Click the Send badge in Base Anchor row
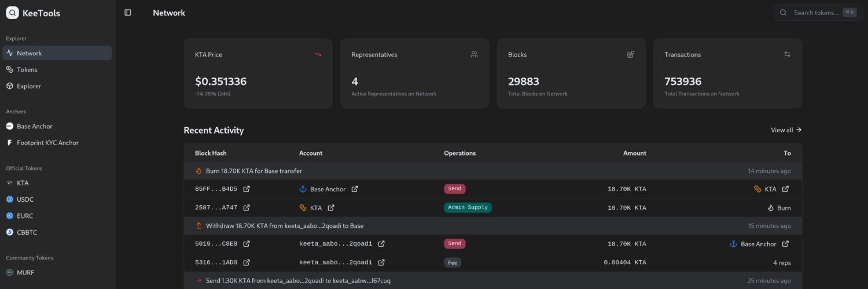The width and height of the screenshot is (868, 289). click(x=455, y=188)
